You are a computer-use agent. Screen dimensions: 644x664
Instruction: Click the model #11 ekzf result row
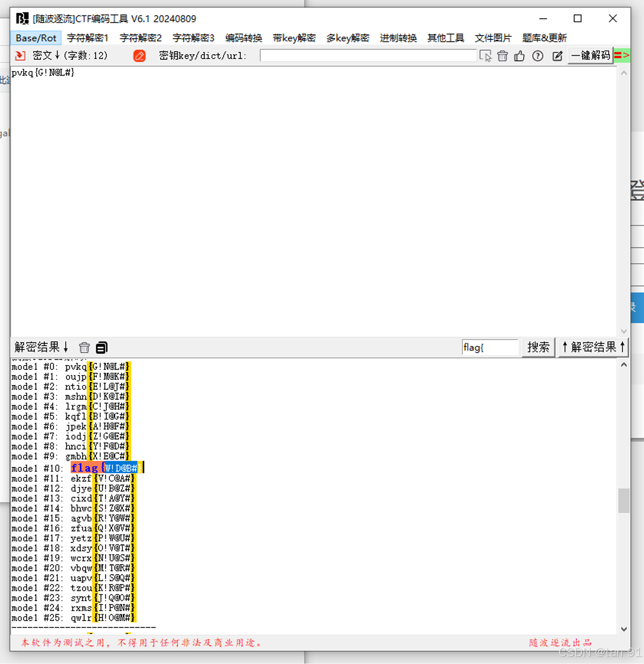73,479
